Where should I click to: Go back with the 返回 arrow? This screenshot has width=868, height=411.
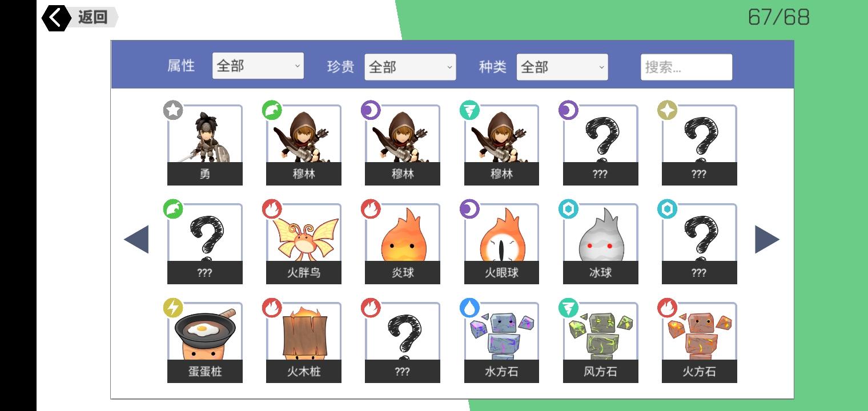79,18
